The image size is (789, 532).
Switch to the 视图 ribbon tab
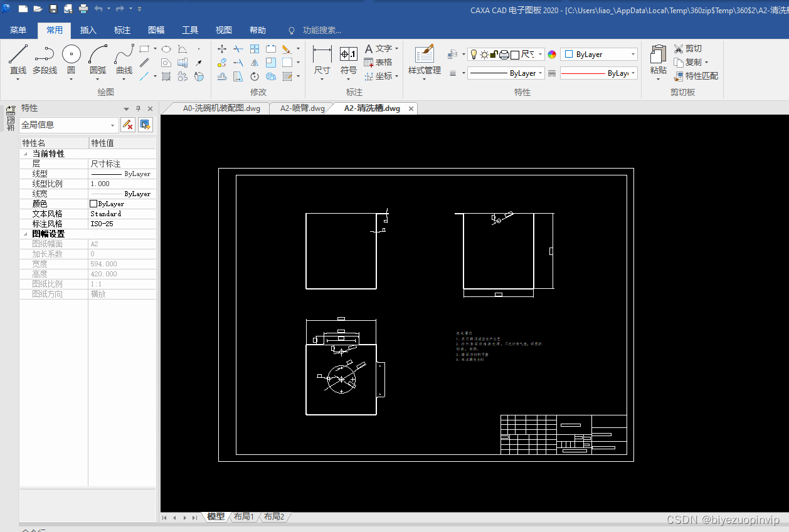224,30
